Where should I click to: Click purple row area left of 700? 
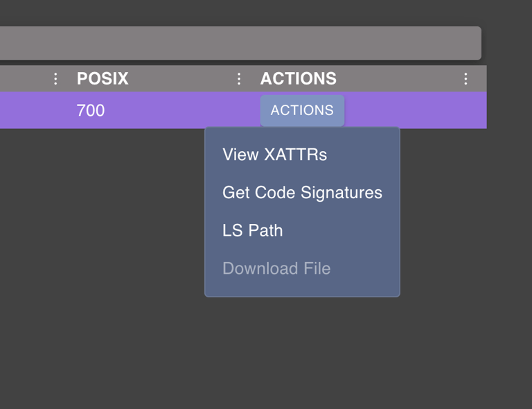35,110
